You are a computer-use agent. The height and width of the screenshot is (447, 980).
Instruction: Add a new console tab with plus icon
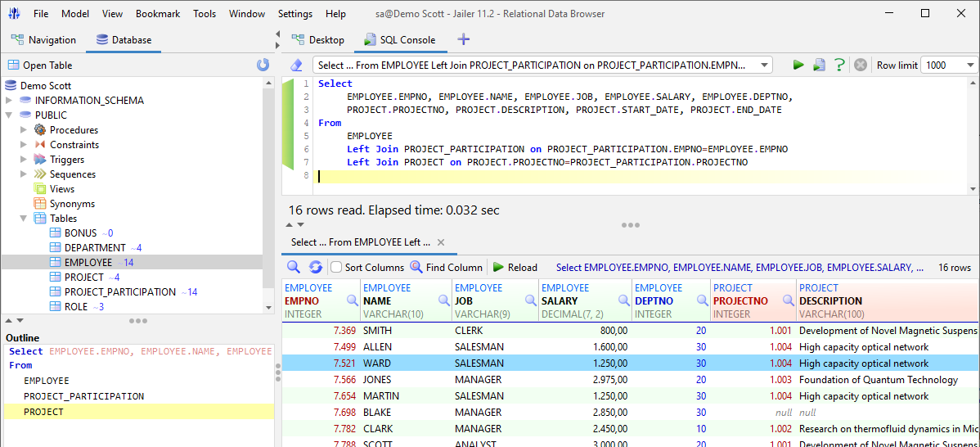[x=463, y=39]
